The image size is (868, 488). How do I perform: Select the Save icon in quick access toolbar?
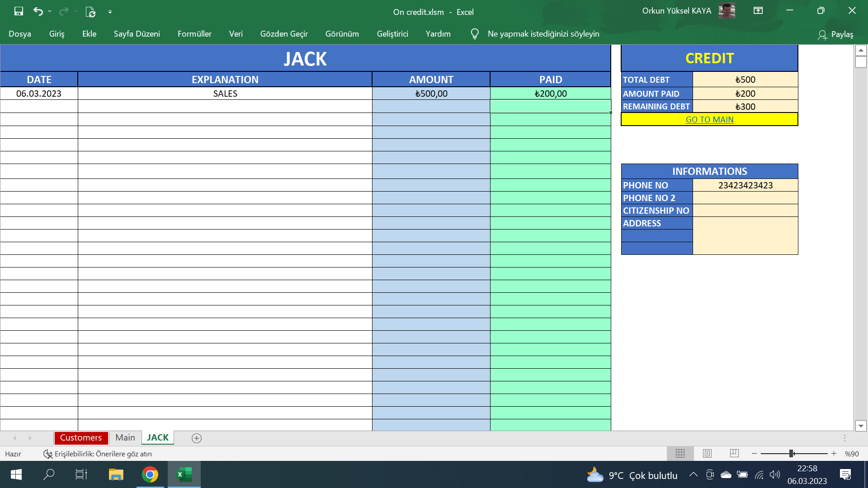coord(18,11)
